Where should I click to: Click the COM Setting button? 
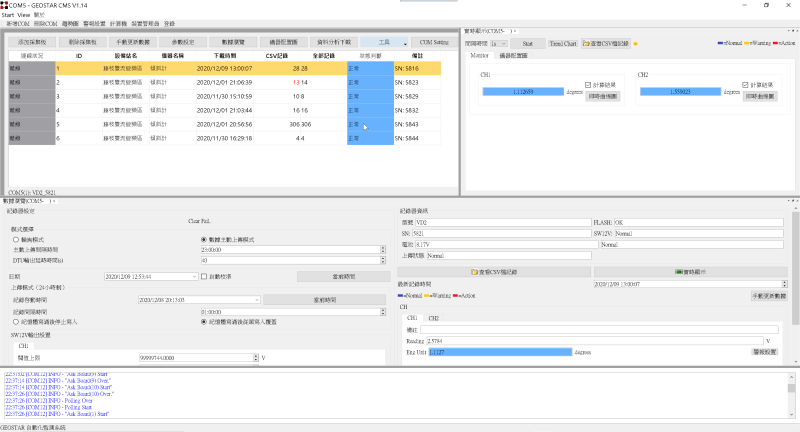coord(434,43)
